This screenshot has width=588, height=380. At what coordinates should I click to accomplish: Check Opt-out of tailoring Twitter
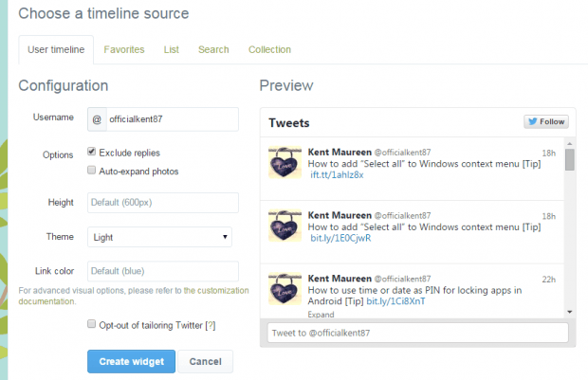click(91, 324)
